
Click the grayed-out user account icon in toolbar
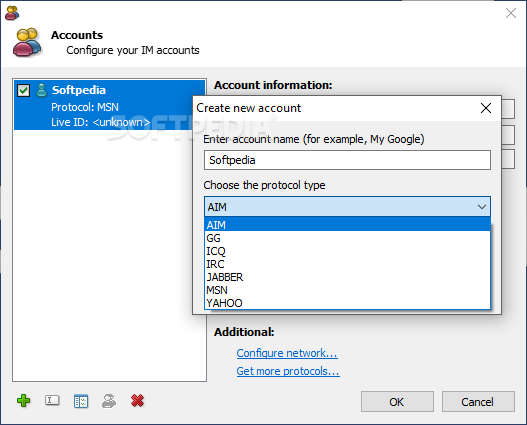(109, 401)
